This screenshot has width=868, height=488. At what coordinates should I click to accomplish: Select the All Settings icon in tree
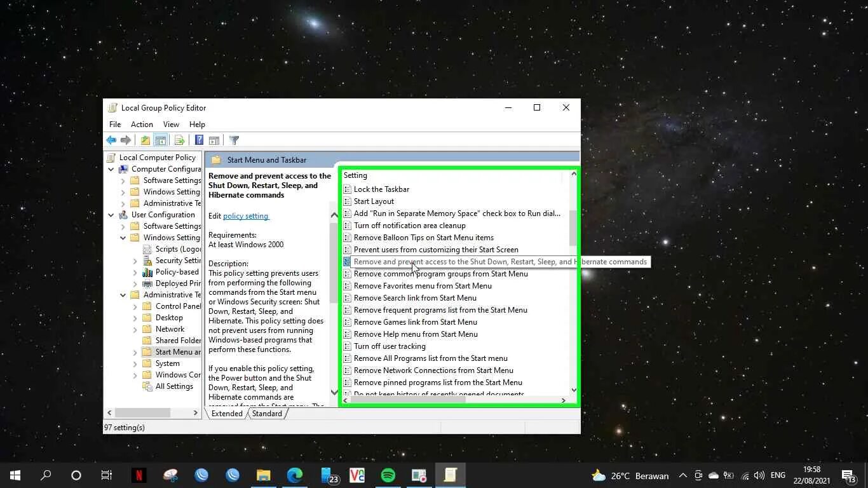[147, 386]
